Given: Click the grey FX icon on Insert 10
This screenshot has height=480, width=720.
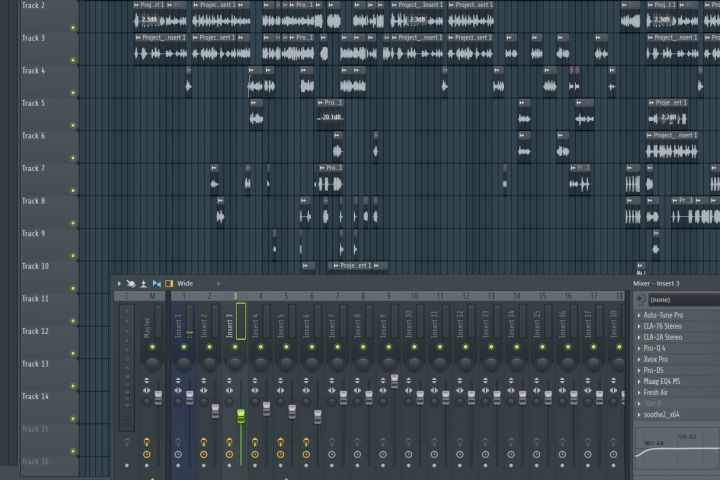Looking at the screenshot, I should [409, 442].
